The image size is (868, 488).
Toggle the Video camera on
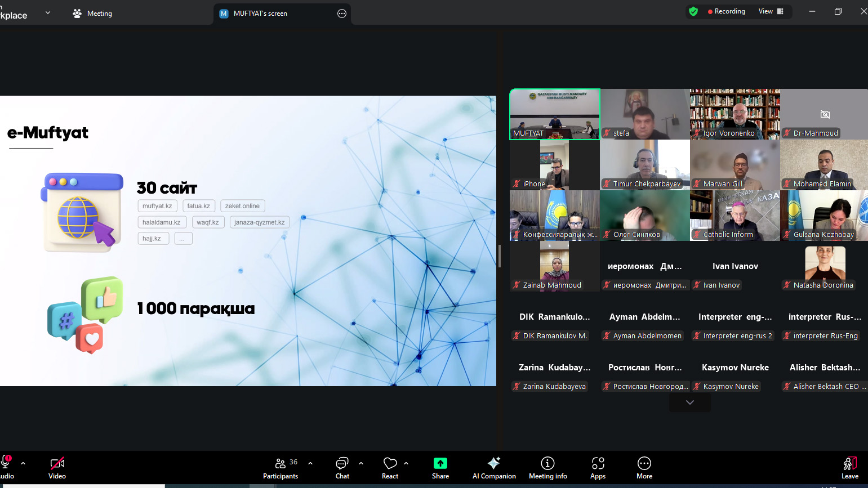57,468
